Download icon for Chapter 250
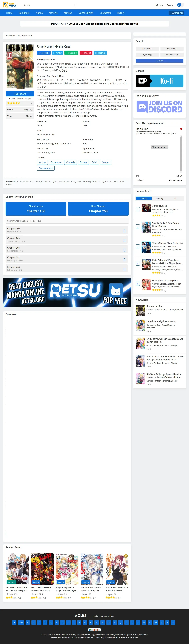The image size is (189, 644). [x=124, y=231]
